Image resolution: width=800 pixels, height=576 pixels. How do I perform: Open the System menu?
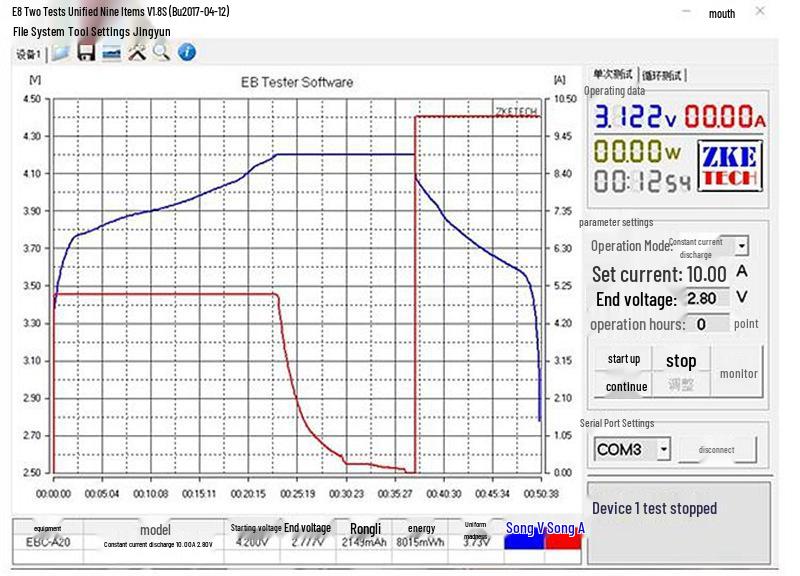coord(48,32)
